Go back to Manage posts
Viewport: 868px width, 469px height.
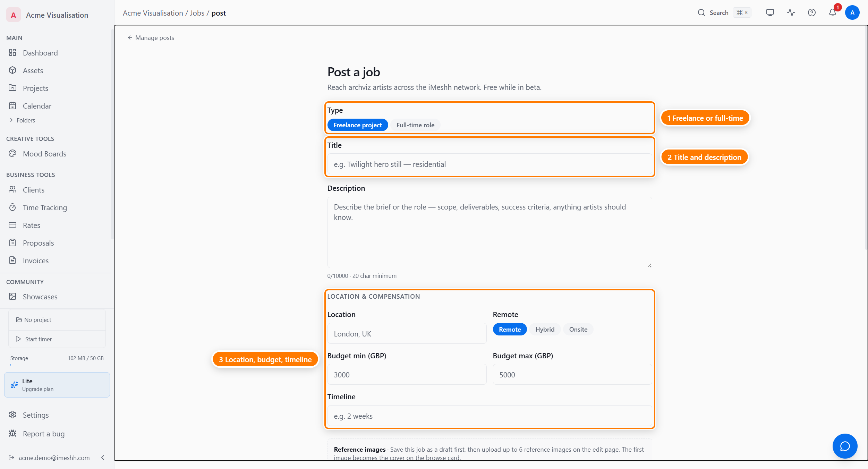click(x=151, y=37)
